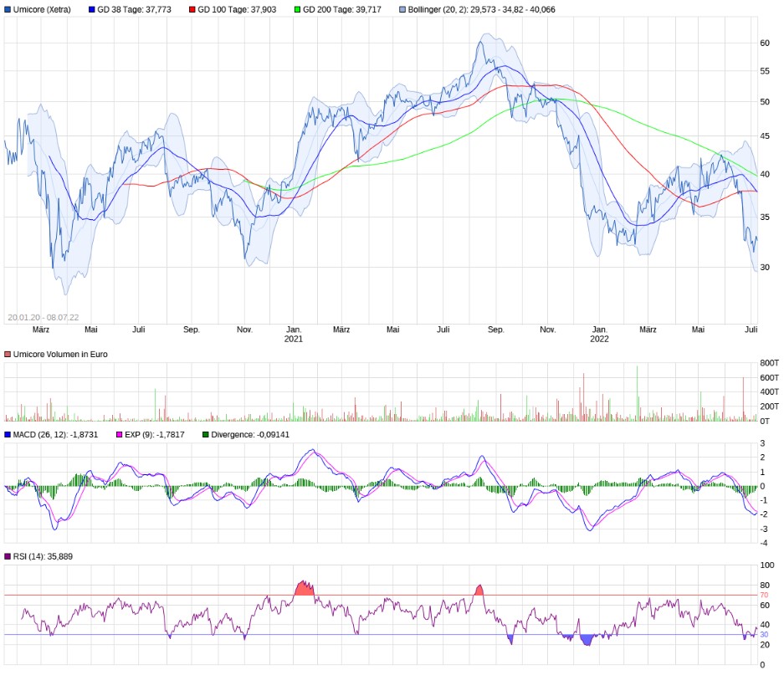Click the purple RSI (14) legend swatch

(x=8, y=556)
